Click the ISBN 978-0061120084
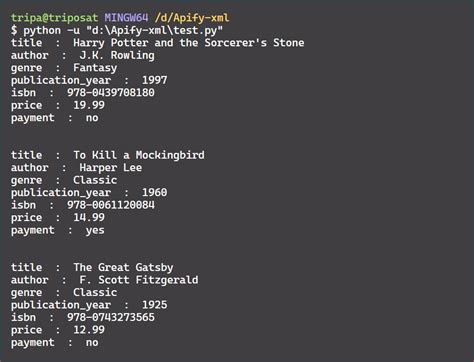This screenshot has width=474, height=362. (111, 205)
